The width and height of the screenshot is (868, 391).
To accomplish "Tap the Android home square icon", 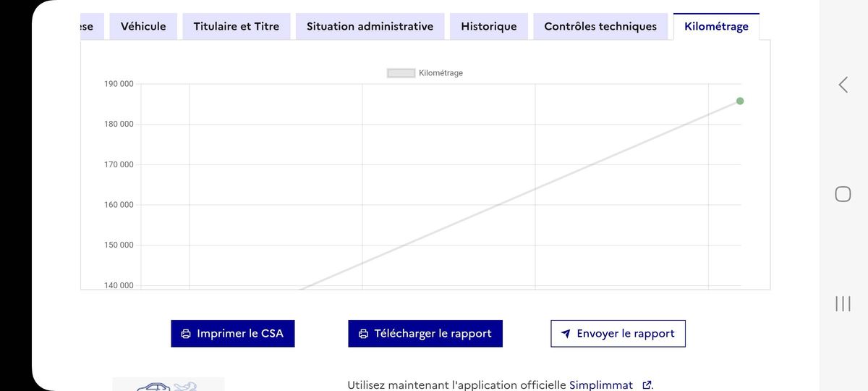I will [x=843, y=194].
